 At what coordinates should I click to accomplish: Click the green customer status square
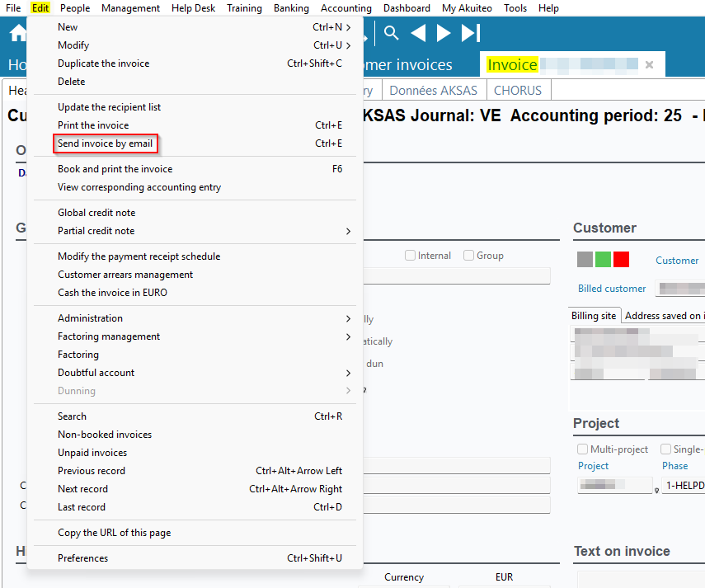(x=603, y=260)
